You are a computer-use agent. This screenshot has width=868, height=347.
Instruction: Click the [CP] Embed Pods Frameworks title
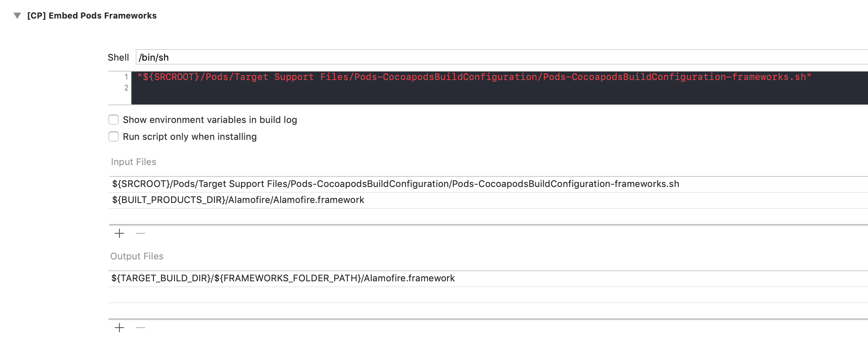tap(92, 16)
